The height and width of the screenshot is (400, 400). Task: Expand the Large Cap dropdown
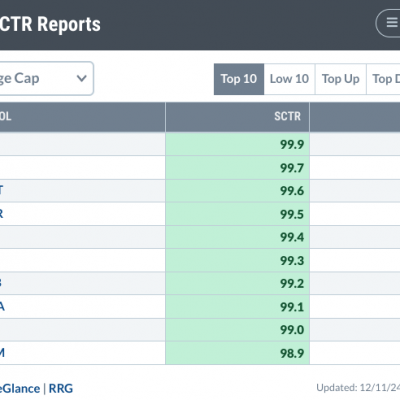point(46,79)
